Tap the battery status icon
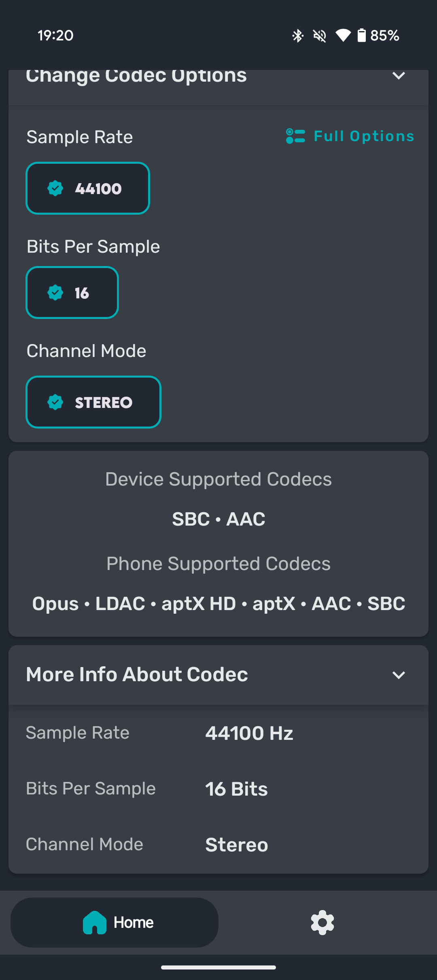437x980 pixels. tap(362, 36)
